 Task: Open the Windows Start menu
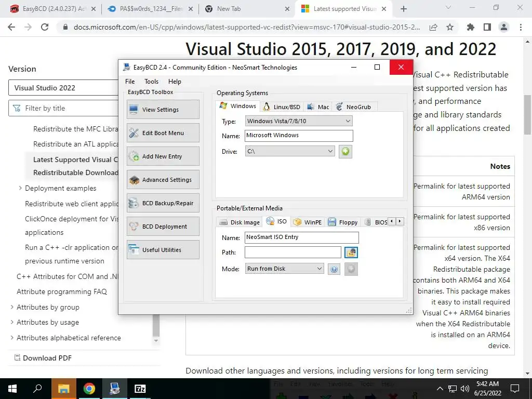coord(12,389)
